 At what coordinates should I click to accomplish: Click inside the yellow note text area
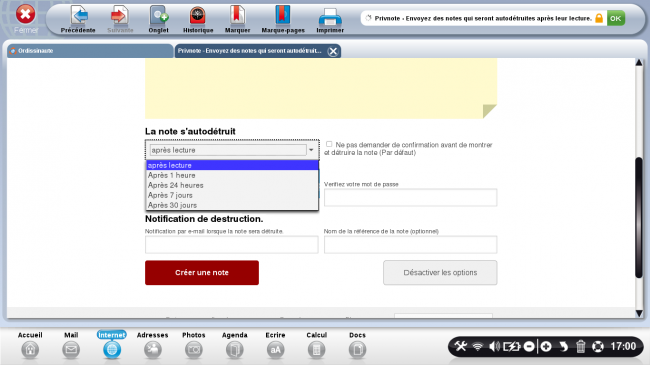click(x=321, y=88)
